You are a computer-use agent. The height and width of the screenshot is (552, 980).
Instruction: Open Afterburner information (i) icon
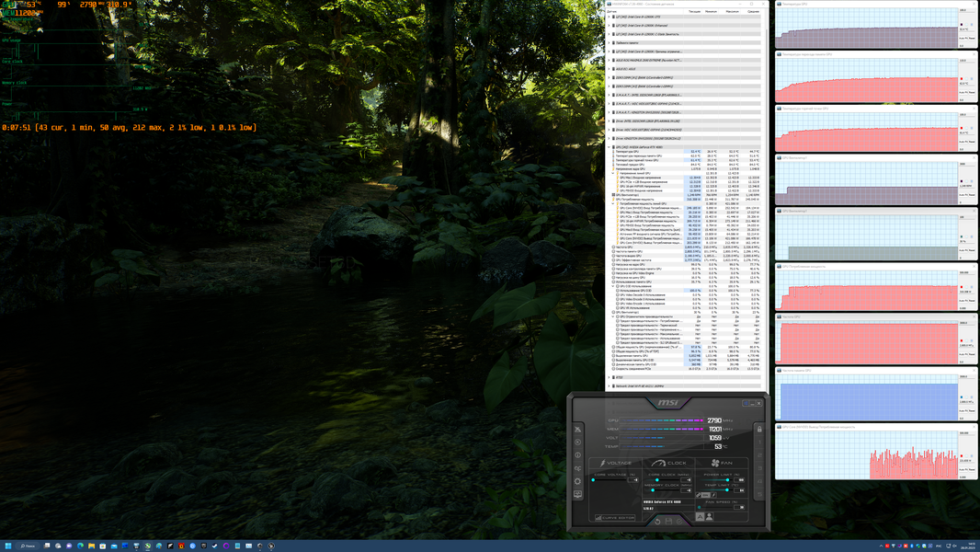click(x=577, y=455)
